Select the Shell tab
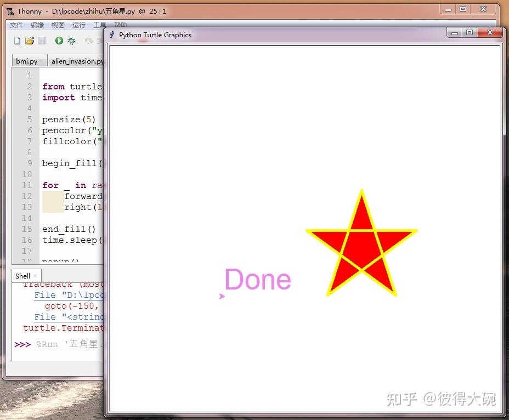Viewport: 509px width, 420px height. tap(22, 276)
